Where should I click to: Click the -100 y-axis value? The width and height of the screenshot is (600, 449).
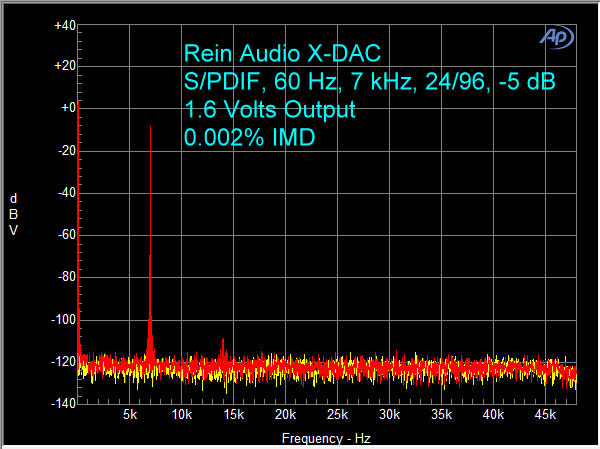click(x=63, y=320)
